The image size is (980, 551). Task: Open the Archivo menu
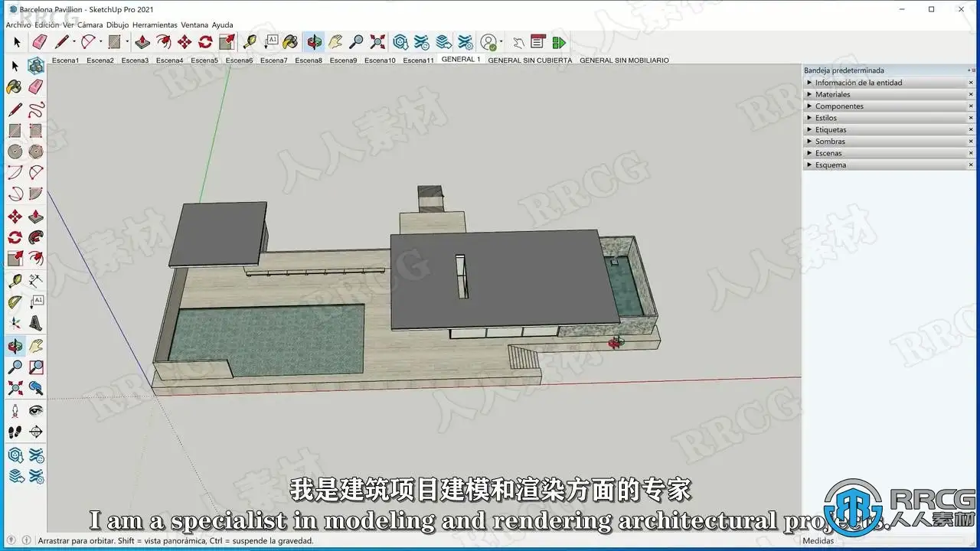(x=18, y=24)
